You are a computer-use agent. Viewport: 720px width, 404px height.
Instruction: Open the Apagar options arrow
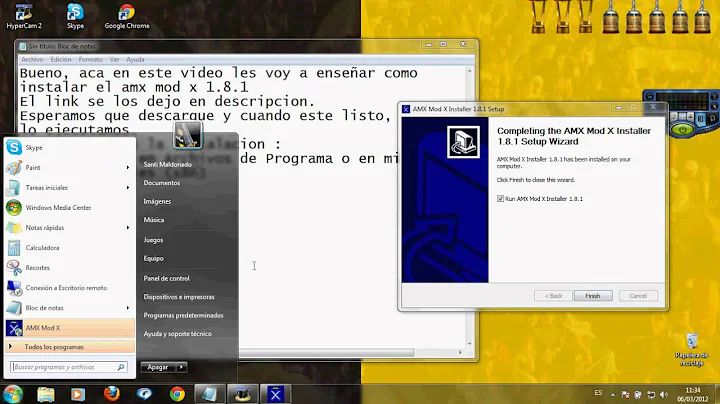[x=181, y=367]
